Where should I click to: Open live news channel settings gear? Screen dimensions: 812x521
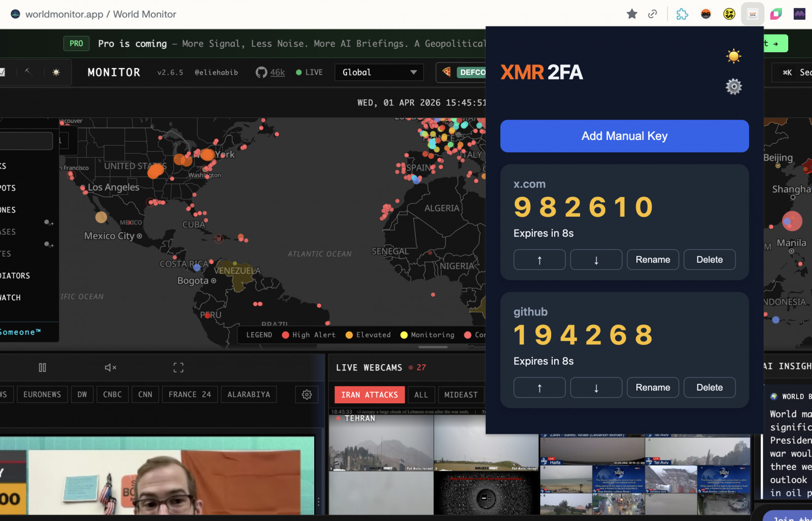(x=307, y=395)
